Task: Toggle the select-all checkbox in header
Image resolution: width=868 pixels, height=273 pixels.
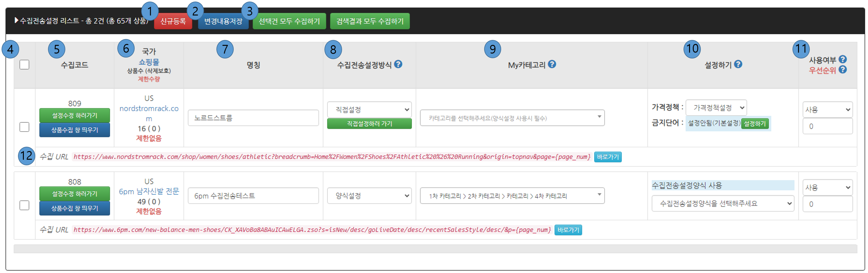Action: (x=24, y=64)
